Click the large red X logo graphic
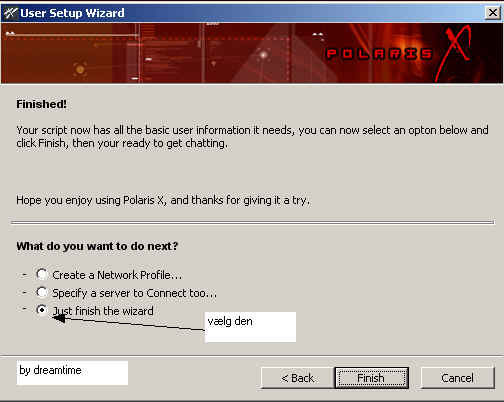This screenshot has width=504, height=402. tap(454, 53)
